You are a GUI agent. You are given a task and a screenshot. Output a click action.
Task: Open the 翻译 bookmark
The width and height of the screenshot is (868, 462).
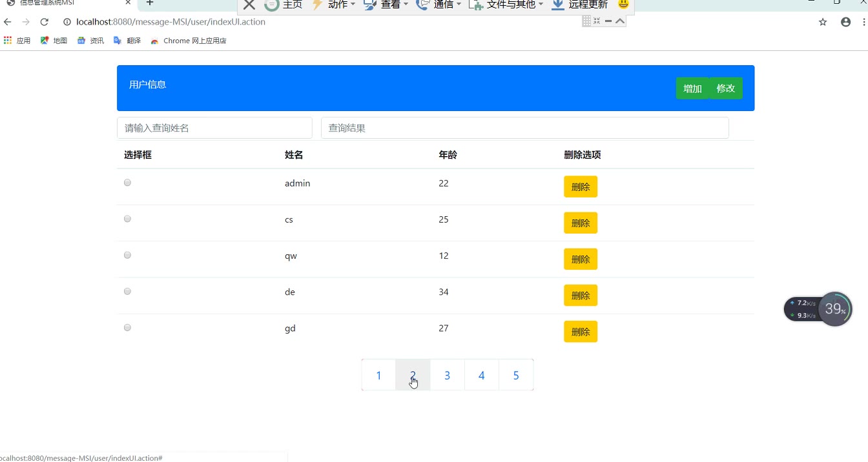tap(127, 41)
